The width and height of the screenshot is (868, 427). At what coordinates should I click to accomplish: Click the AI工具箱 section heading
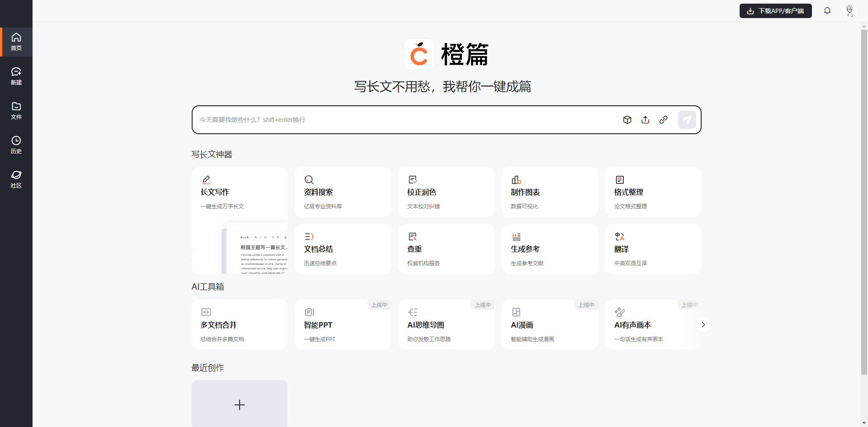click(208, 287)
